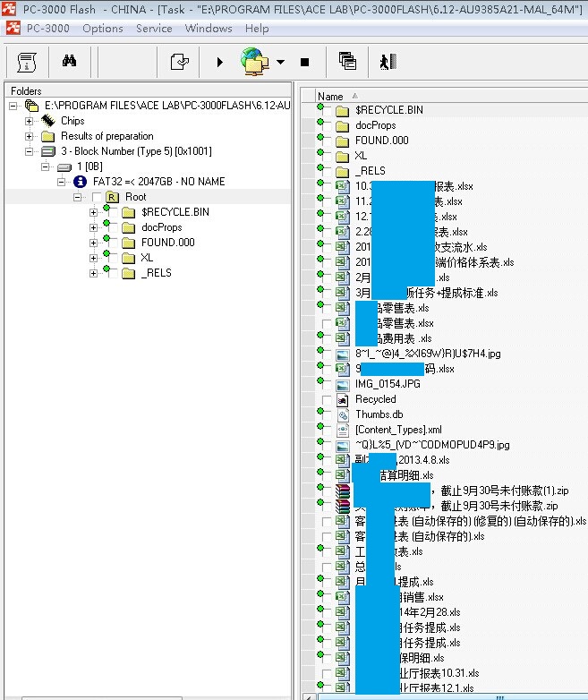Check the Recycled item checkbox in file list
This screenshot has height=700, width=588.
click(x=327, y=399)
